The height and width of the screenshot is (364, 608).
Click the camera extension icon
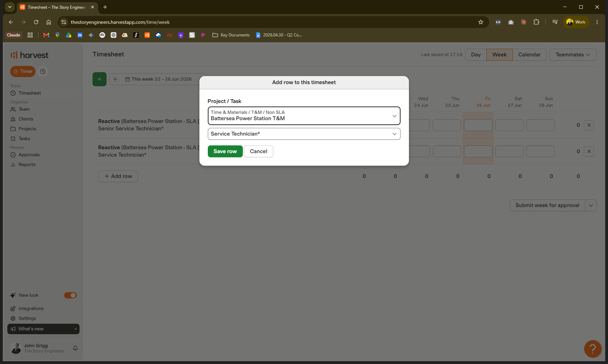pyautogui.click(x=511, y=22)
